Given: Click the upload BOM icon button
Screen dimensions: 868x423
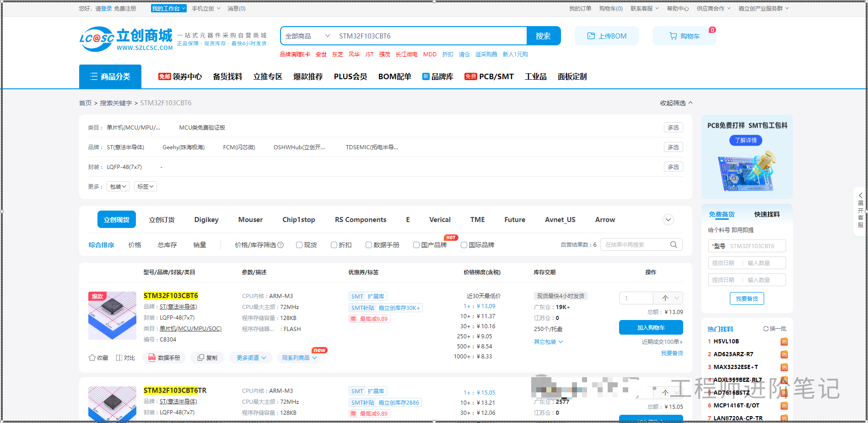Looking at the screenshot, I should (591, 36).
